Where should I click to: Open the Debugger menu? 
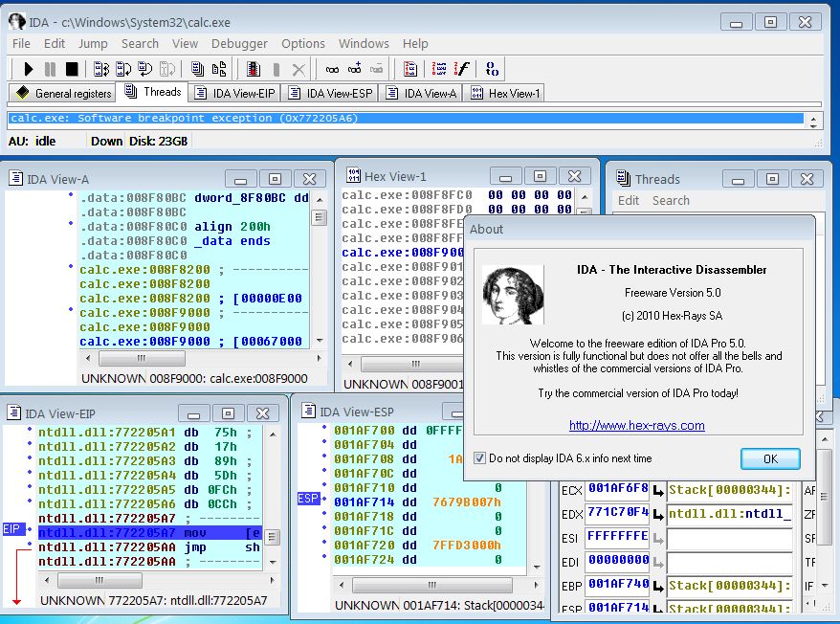[239, 43]
